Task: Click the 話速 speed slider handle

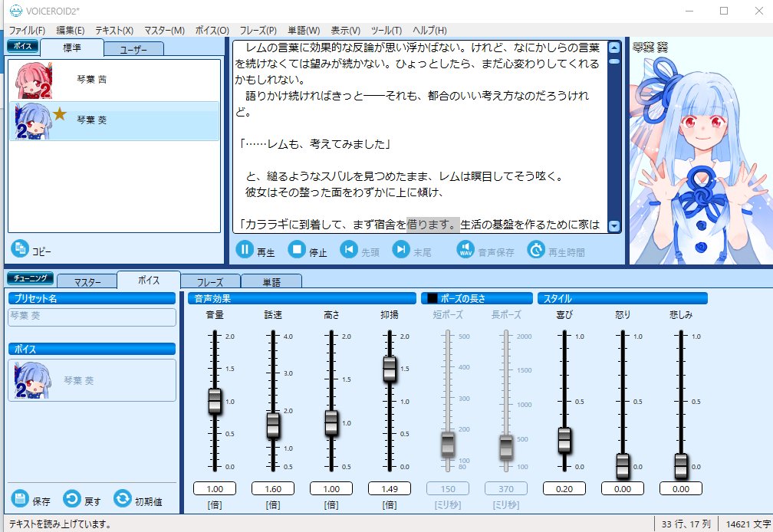Action: [x=273, y=425]
